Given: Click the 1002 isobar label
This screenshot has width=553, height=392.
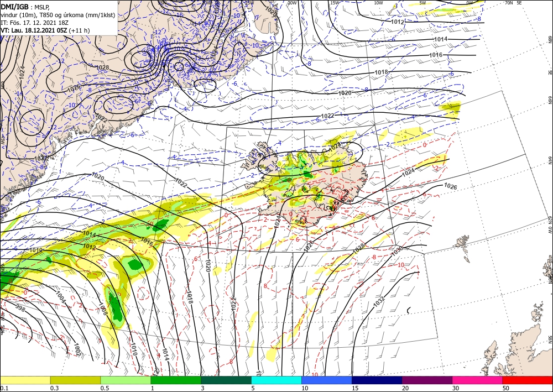Looking at the screenshot, I should click(77, 349).
